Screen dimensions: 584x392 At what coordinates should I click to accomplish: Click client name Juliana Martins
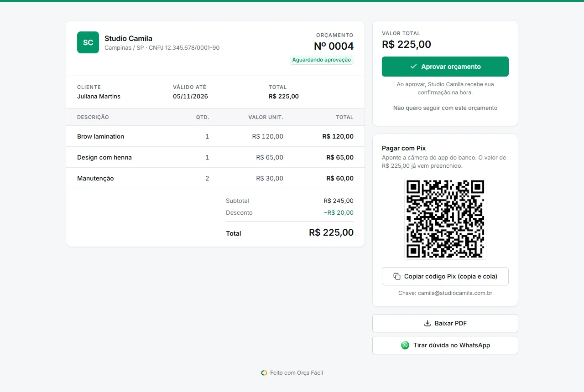tap(99, 96)
